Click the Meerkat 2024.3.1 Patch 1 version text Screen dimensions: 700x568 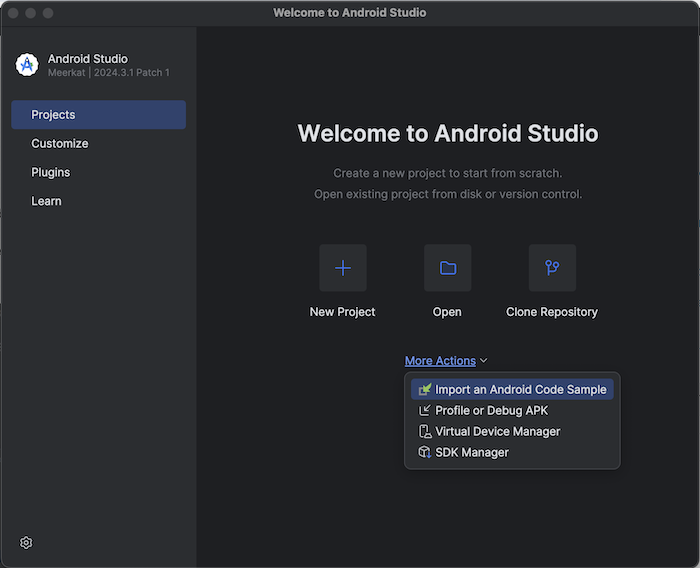click(109, 73)
